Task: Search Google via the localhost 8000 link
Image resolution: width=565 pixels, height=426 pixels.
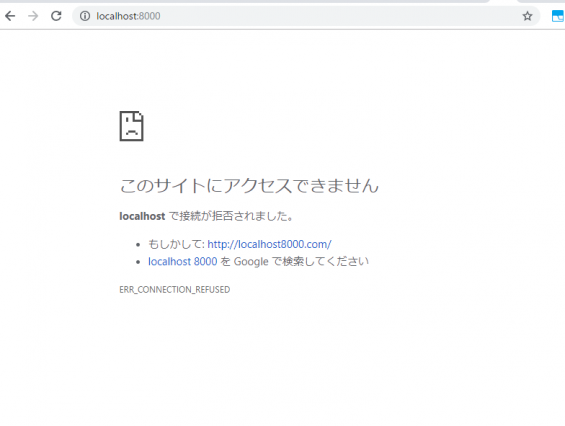Action: (183, 261)
